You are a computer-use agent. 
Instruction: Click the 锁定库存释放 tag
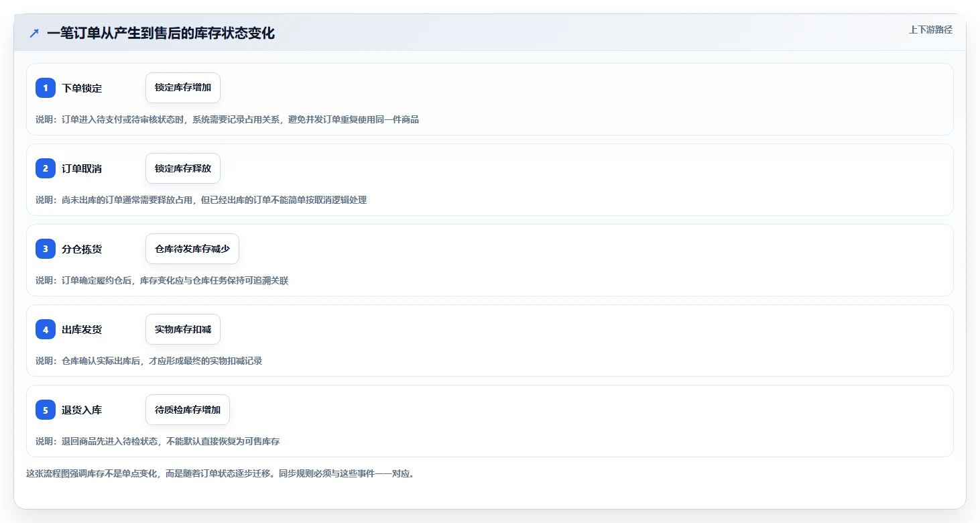tap(183, 168)
